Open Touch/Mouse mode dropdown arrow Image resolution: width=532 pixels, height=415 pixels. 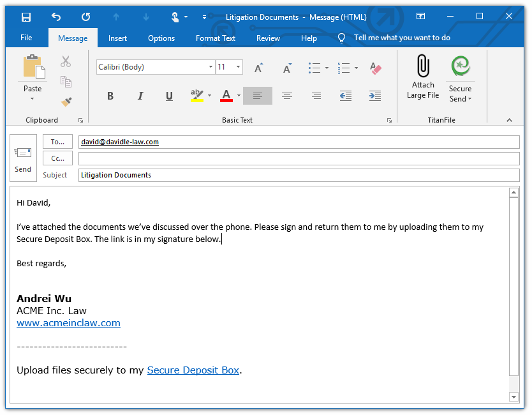pyautogui.click(x=186, y=17)
